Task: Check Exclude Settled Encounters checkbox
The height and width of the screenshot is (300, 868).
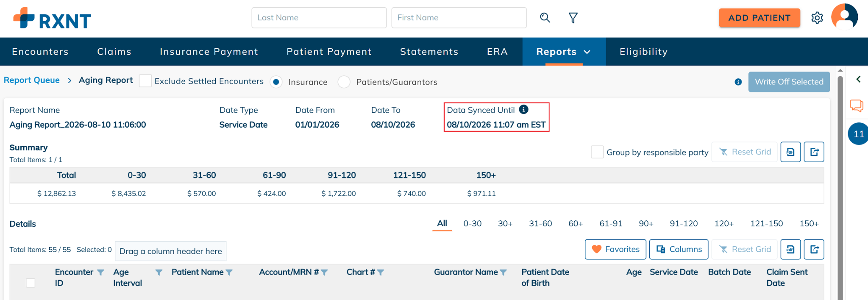Action: click(x=145, y=81)
